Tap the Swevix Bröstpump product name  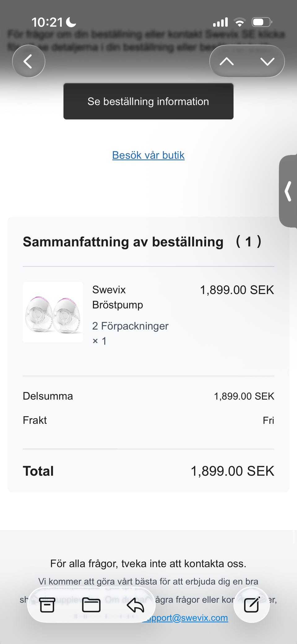(118, 297)
